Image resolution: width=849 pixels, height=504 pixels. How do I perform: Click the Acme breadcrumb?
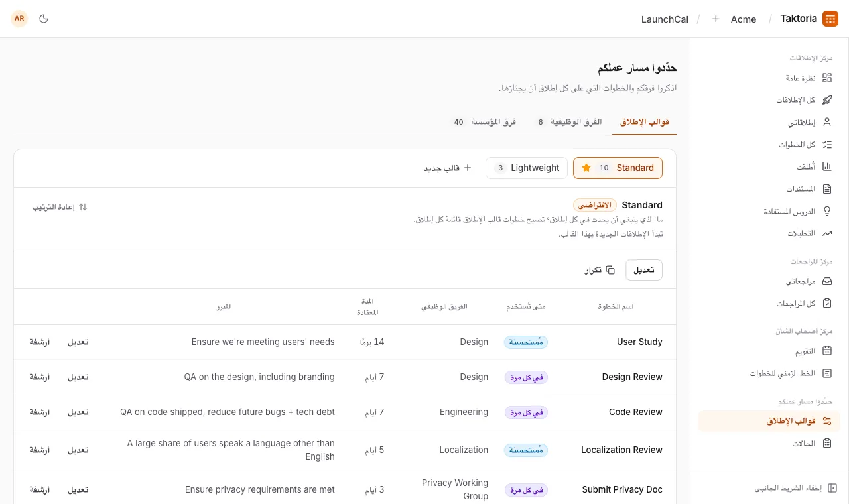[744, 19]
